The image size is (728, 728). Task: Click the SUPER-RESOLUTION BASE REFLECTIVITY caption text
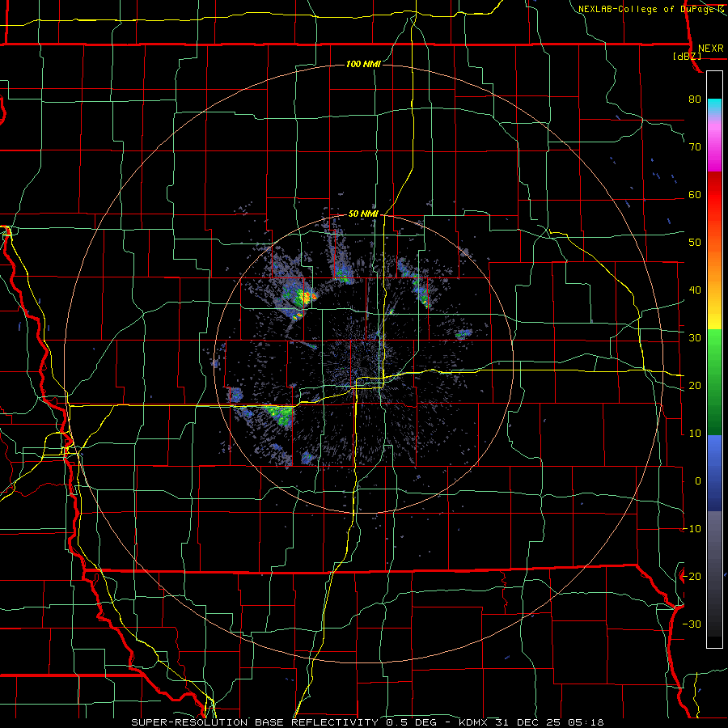point(253,722)
